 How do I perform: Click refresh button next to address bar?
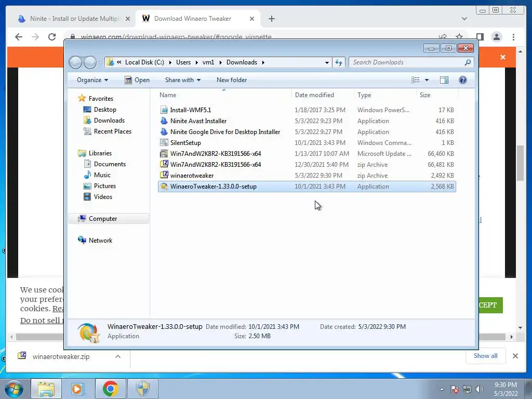tap(339, 62)
